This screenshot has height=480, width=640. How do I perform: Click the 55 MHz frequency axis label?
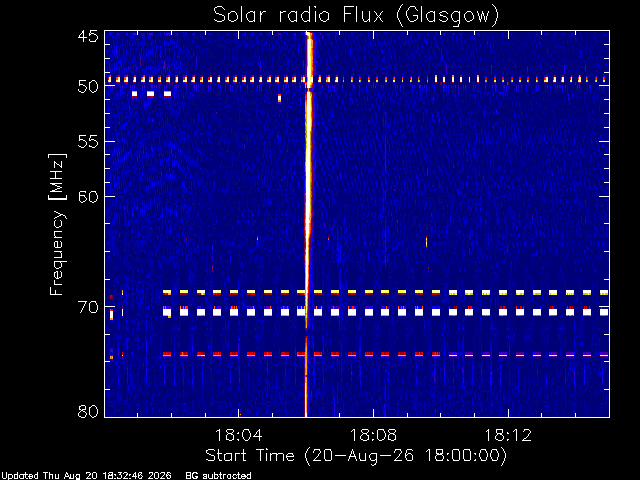(x=88, y=142)
